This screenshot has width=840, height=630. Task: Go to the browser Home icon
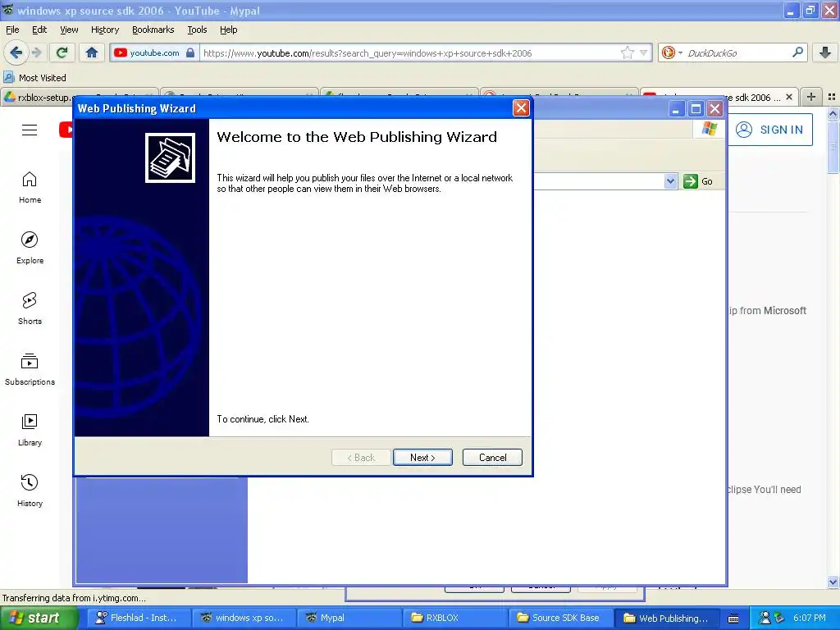[92, 52]
